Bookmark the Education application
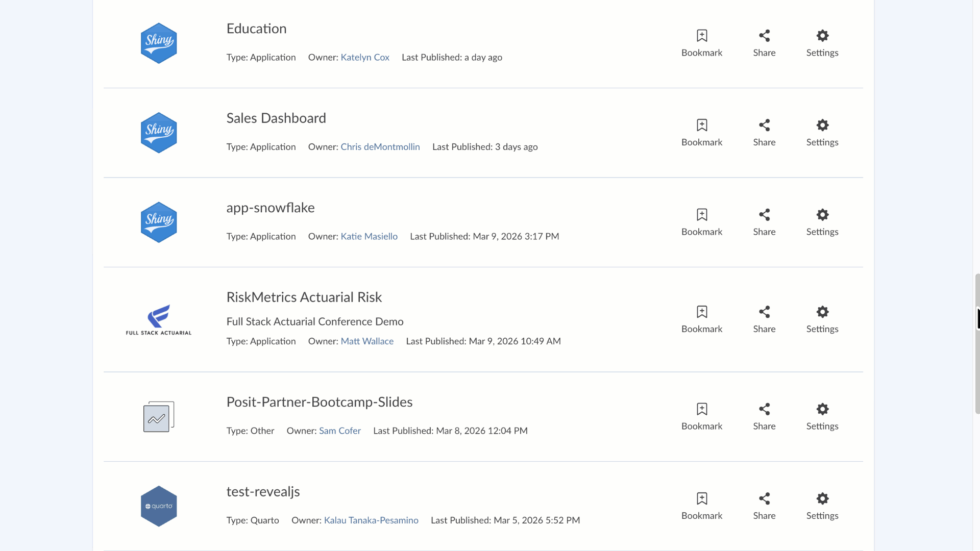 pyautogui.click(x=702, y=36)
